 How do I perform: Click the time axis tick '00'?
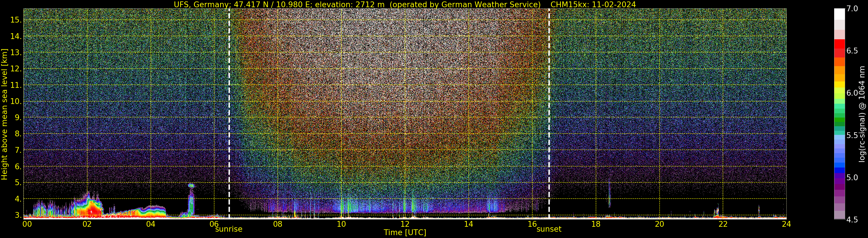click(x=27, y=224)
